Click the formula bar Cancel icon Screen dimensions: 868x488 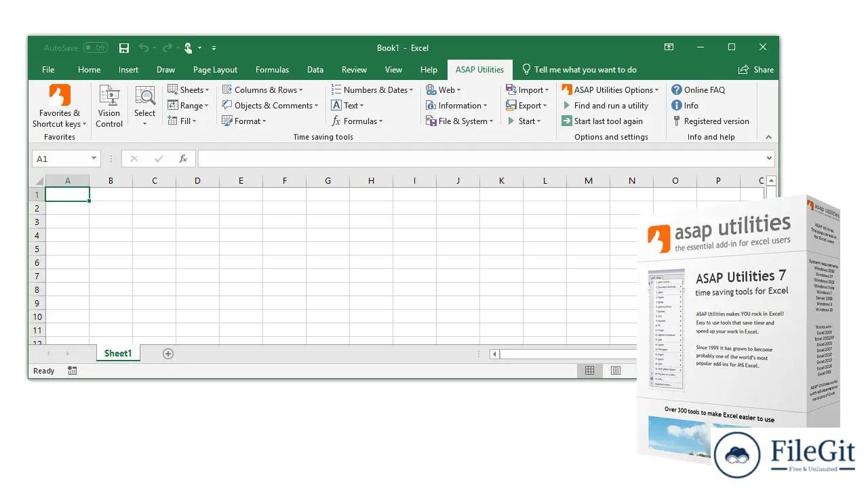[x=134, y=159]
